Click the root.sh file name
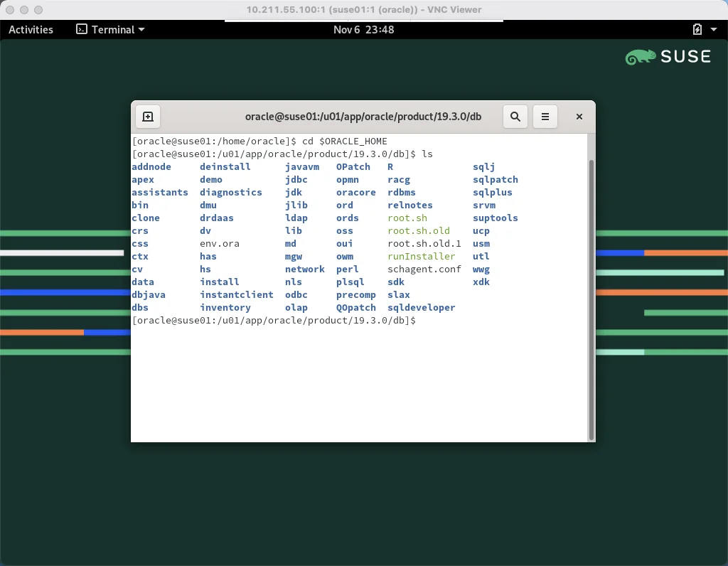This screenshot has height=566, width=728. 407,218
